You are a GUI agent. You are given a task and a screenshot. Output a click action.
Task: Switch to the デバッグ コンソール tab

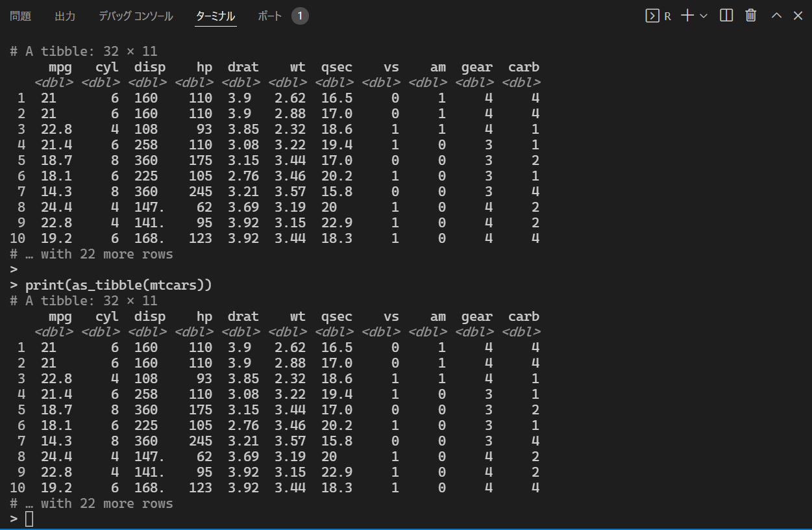[x=136, y=16]
